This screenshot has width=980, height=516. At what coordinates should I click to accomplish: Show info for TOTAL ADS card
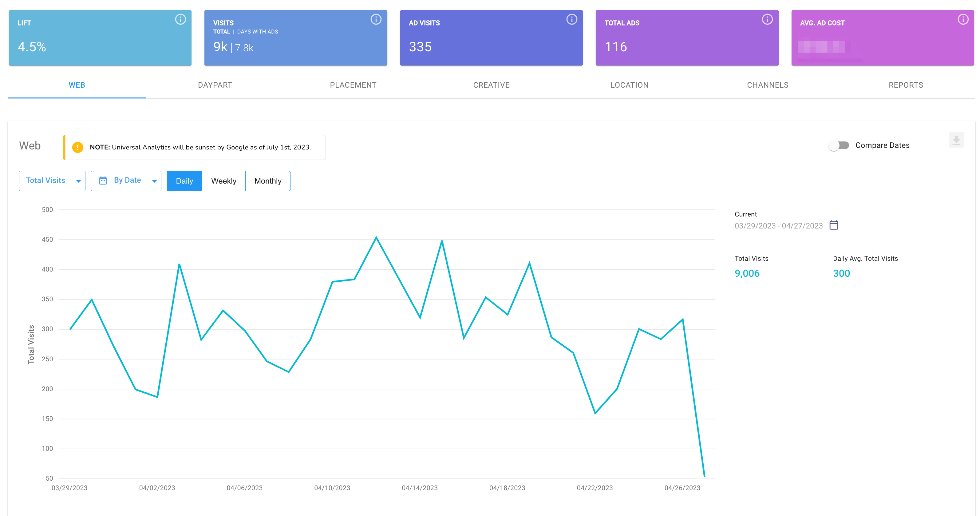pos(767,19)
